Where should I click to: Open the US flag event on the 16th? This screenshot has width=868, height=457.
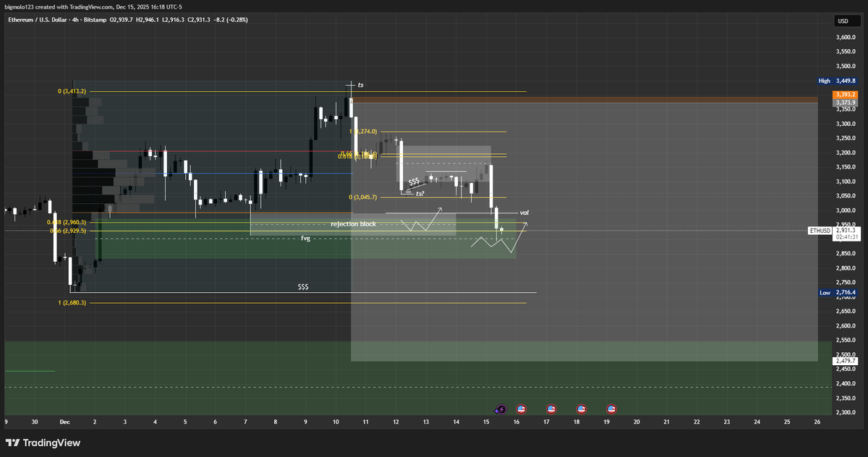[x=521, y=409]
